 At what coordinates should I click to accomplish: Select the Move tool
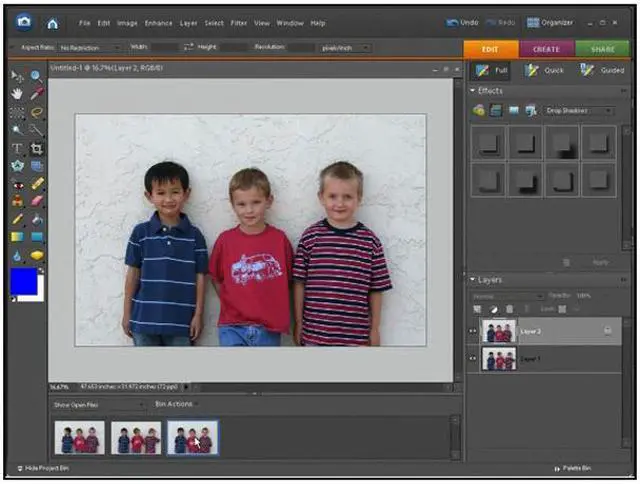click(17, 76)
